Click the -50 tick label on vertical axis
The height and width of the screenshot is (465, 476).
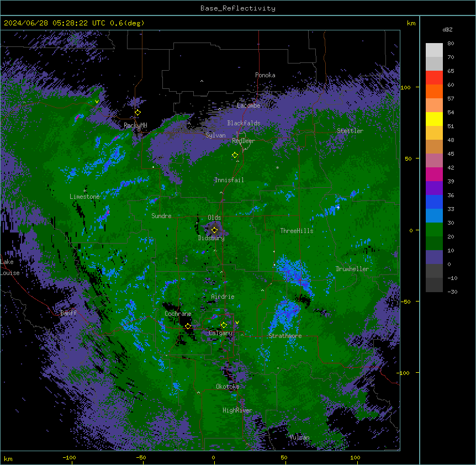406,302
